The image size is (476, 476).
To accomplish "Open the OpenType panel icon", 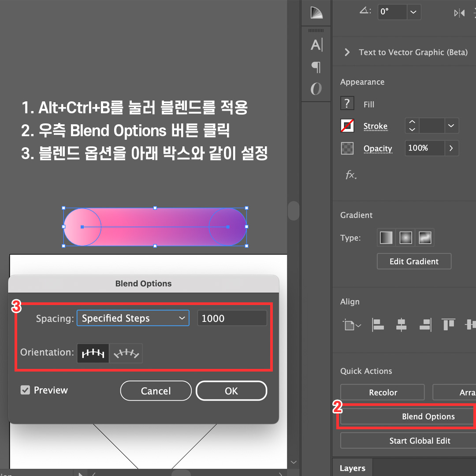I will 316,89.
